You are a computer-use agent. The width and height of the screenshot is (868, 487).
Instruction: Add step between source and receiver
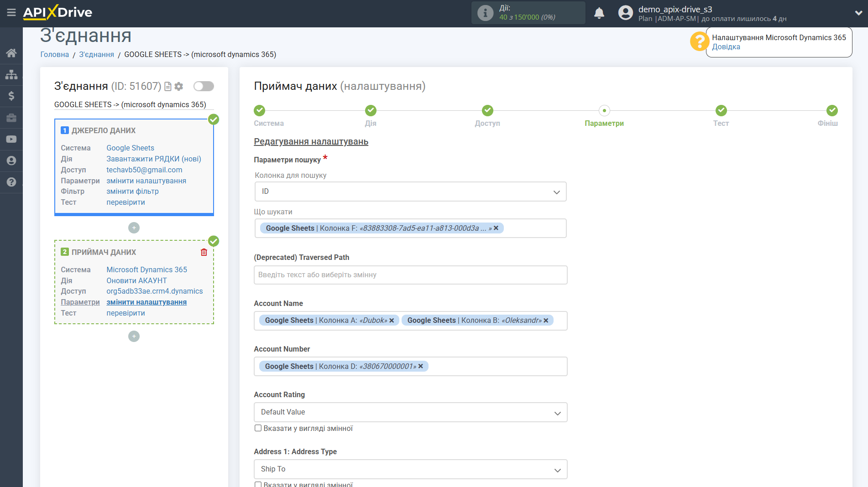[x=134, y=228]
